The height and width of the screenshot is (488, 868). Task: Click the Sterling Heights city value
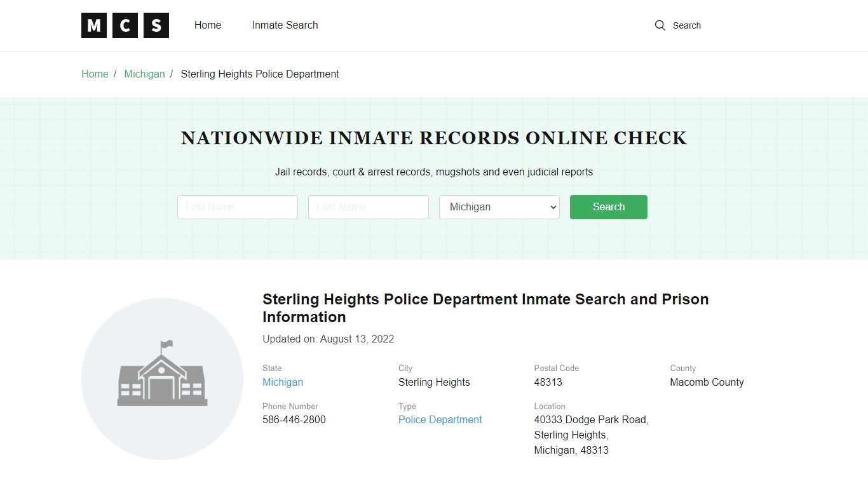pos(434,382)
